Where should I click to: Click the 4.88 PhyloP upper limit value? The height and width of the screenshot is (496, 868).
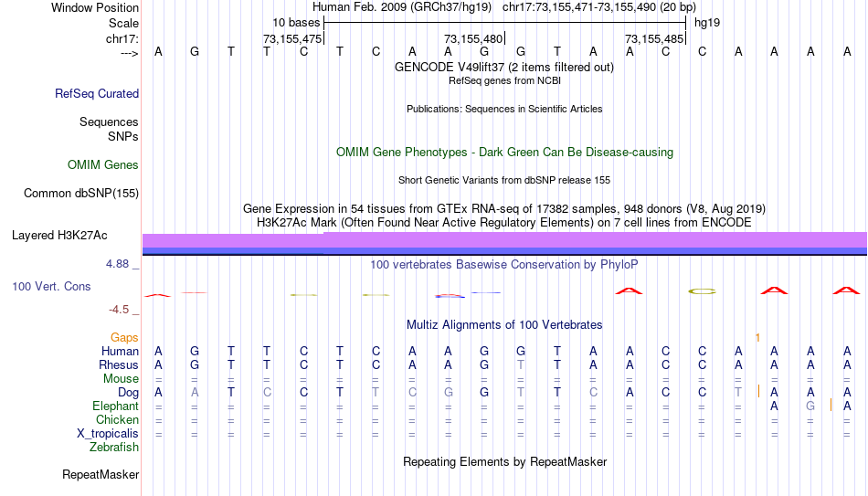[117, 264]
